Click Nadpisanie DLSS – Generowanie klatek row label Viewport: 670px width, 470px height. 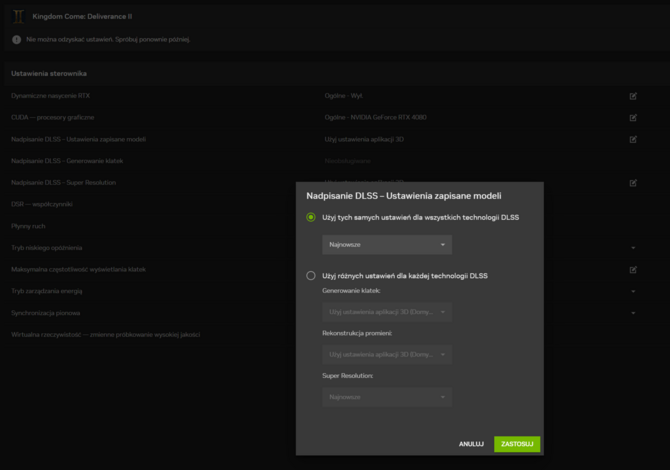[x=67, y=161]
